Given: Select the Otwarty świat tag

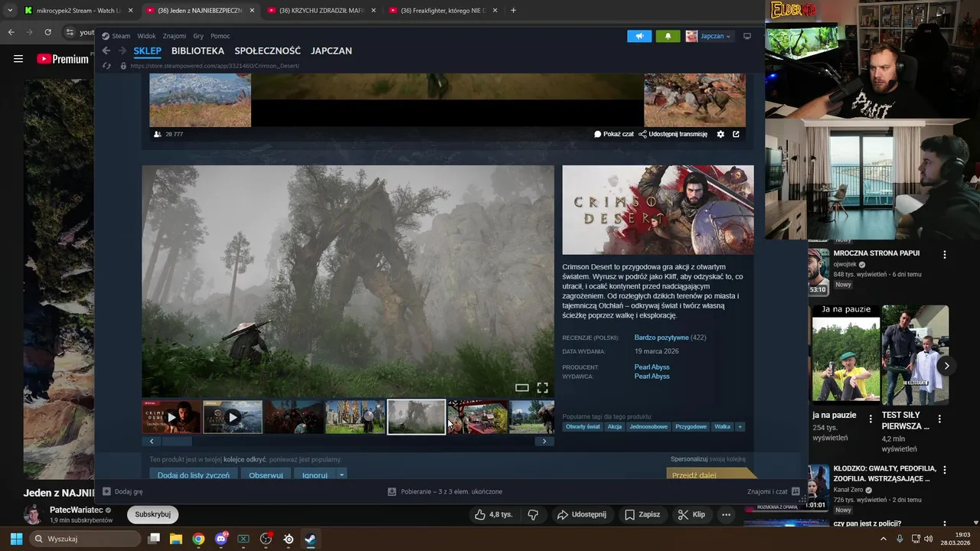Looking at the screenshot, I should [583, 426].
